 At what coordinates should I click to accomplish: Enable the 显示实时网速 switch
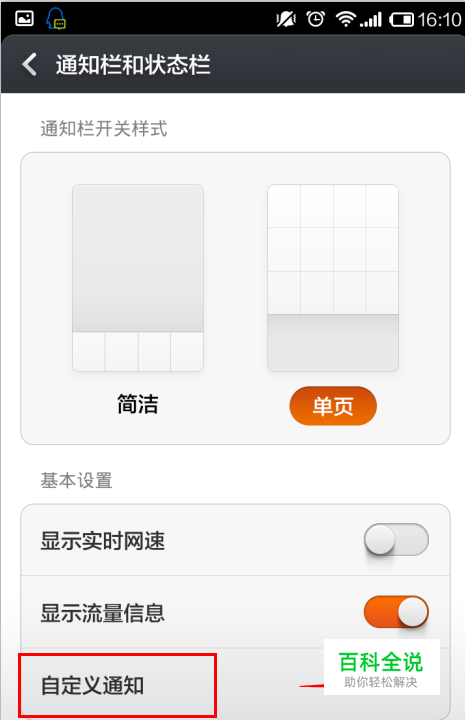pos(396,540)
